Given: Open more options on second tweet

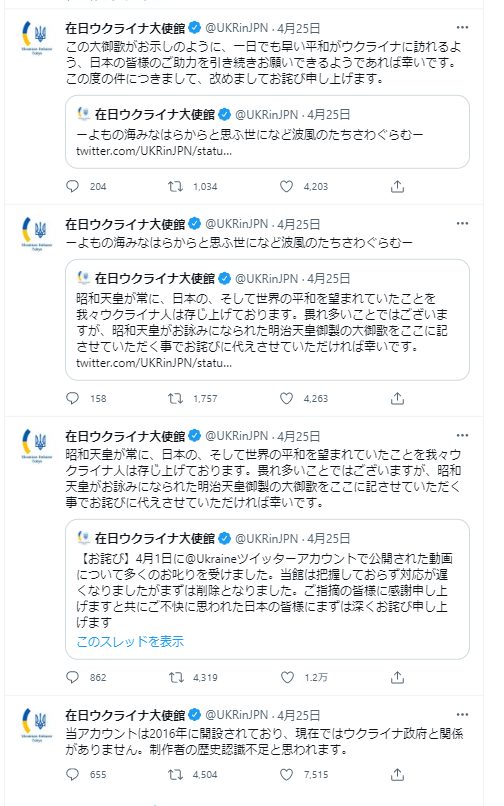Looking at the screenshot, I should [x=462, y=223].
